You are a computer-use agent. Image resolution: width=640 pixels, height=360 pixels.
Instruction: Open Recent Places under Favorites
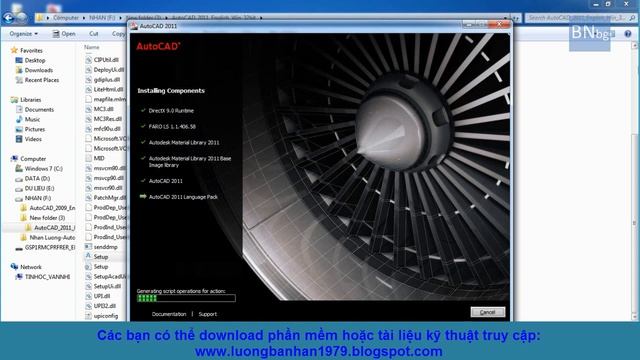[x=42, y=80]
